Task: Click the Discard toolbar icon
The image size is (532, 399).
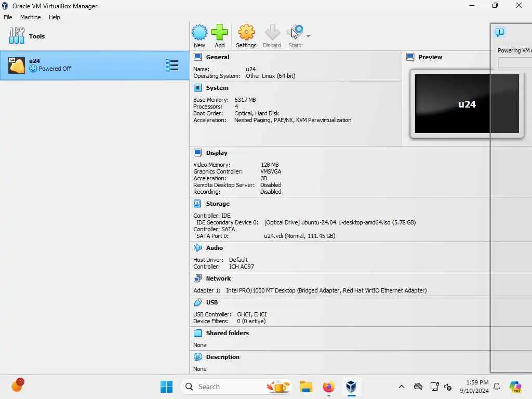Action: 272,33
